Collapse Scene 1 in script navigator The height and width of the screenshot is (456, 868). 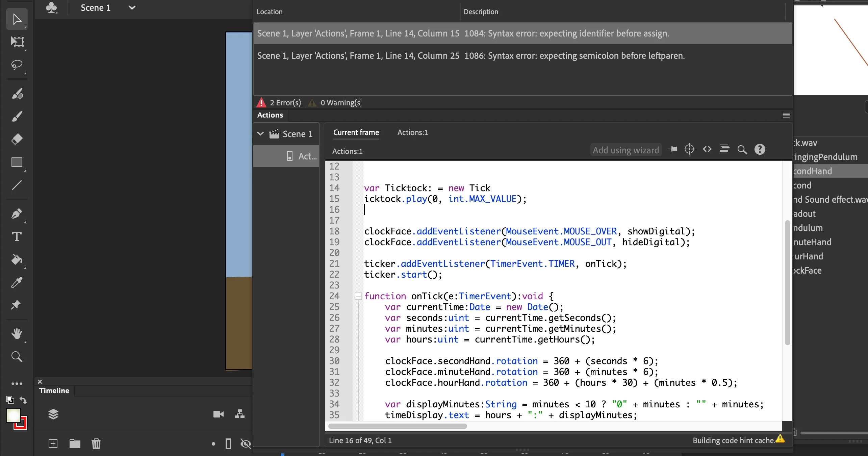click(260, 134)
